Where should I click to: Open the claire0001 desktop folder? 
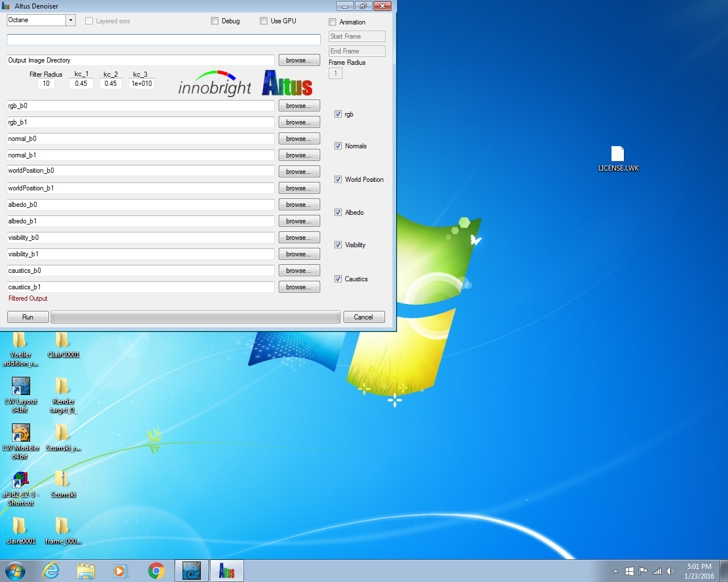click(20, 531)
